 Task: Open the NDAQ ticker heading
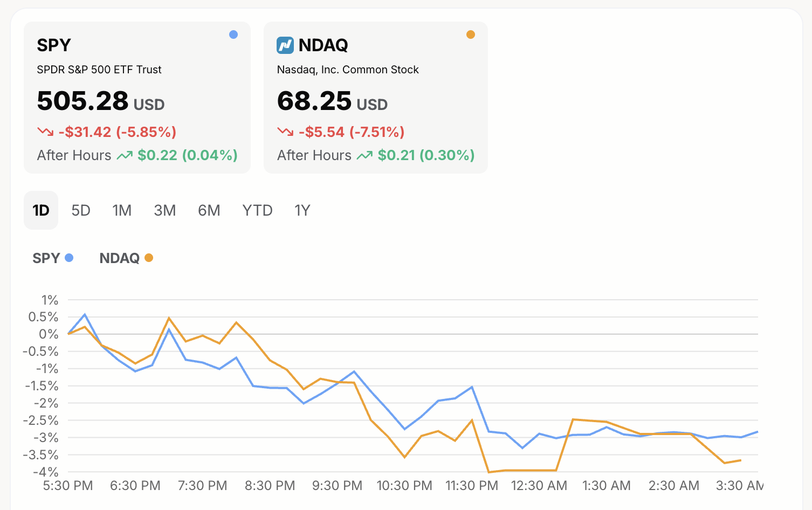tap(324, 45)
